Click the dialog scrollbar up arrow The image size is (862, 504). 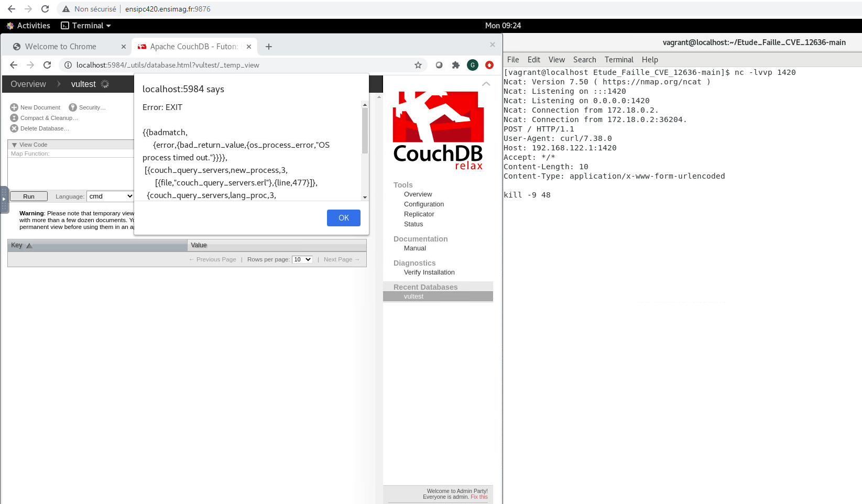coord(365,105)
